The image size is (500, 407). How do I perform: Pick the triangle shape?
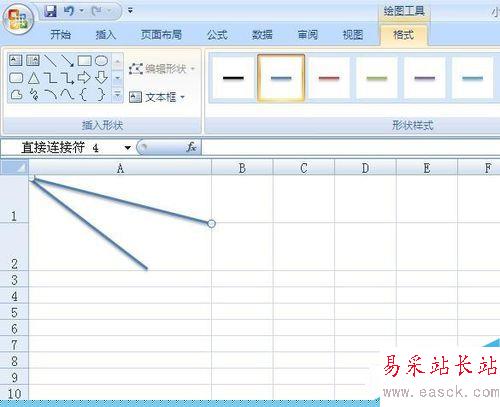point(33,78)
